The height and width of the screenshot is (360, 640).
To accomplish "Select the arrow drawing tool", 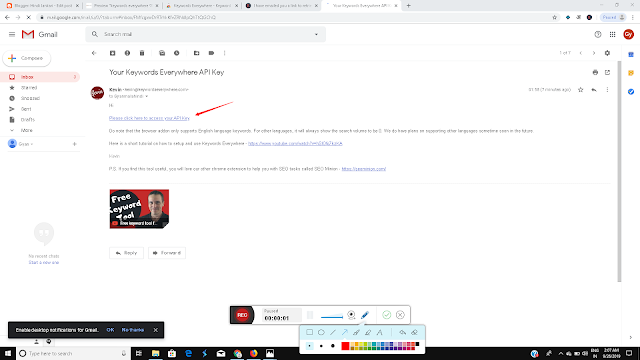I will (x=344, y=332).
